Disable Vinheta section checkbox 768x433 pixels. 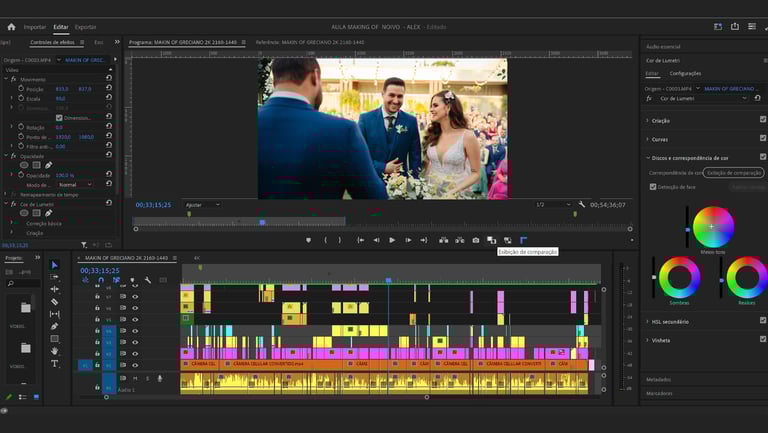[x=763, y=339]
